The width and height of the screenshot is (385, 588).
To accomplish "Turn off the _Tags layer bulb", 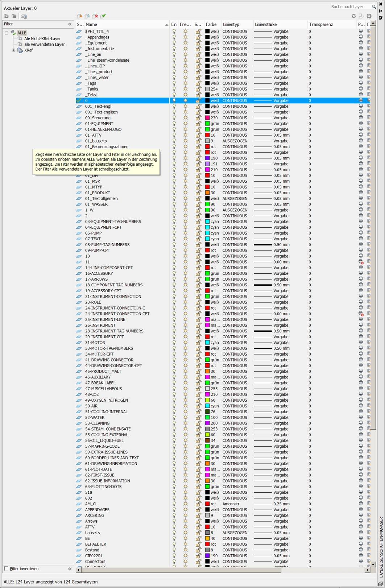I will [174, 83].
